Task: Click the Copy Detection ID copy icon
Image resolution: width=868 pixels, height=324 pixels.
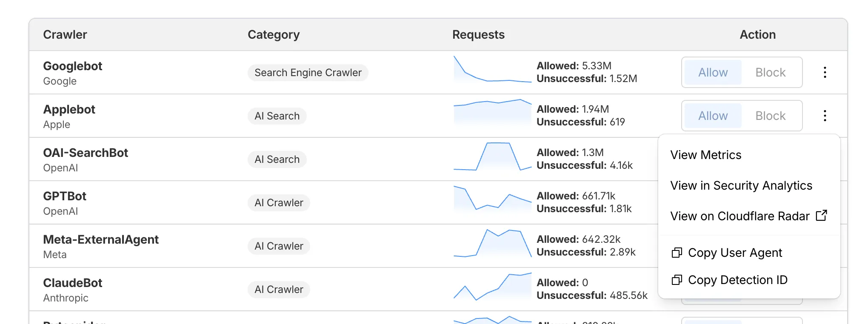Action: tap(677, 280)
